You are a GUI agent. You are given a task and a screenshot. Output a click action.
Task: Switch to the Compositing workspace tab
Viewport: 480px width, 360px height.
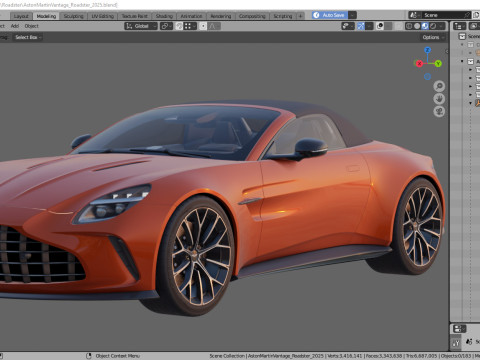tap(252, 16)
